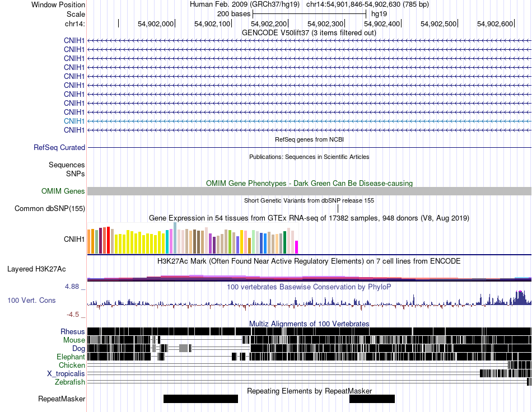The image size is (532, 412).
Task: Click the 'OMIM Genes' label
Action: click(x=63, y=191)
